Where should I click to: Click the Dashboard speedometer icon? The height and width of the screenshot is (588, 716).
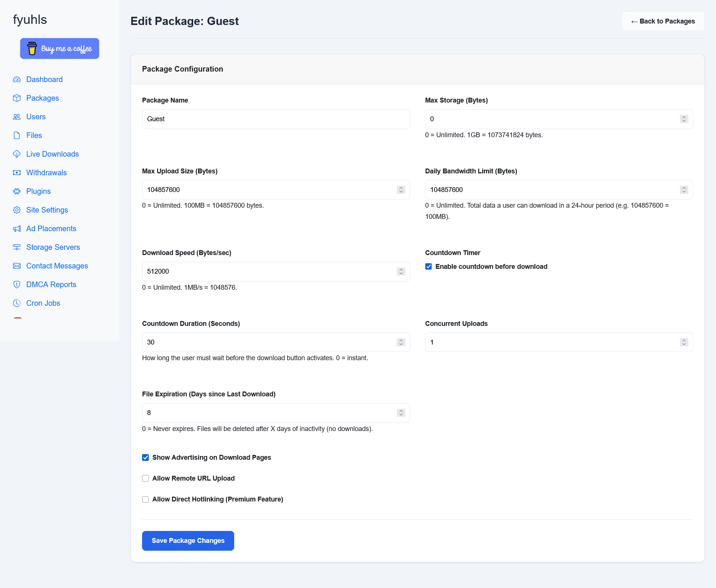17,79
